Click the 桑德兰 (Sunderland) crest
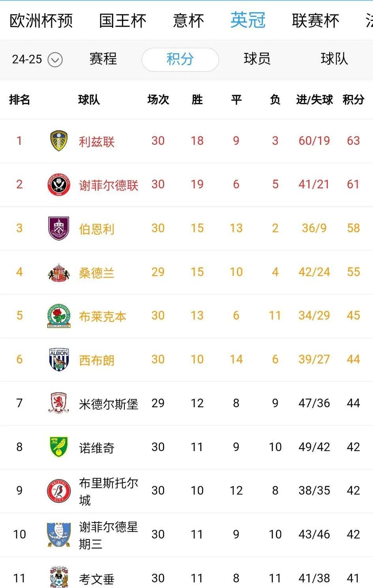The height and width of the screenshot is (588, 373). point(58,272)
